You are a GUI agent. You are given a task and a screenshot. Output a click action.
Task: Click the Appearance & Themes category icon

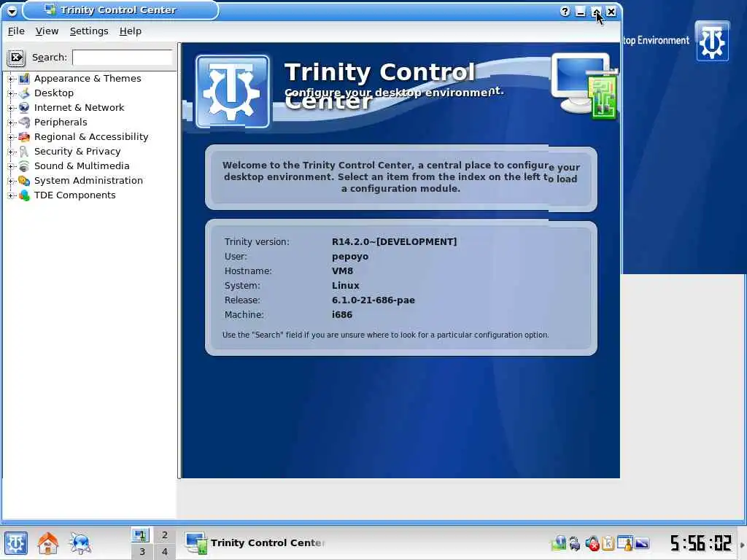[x=24, y=79]
